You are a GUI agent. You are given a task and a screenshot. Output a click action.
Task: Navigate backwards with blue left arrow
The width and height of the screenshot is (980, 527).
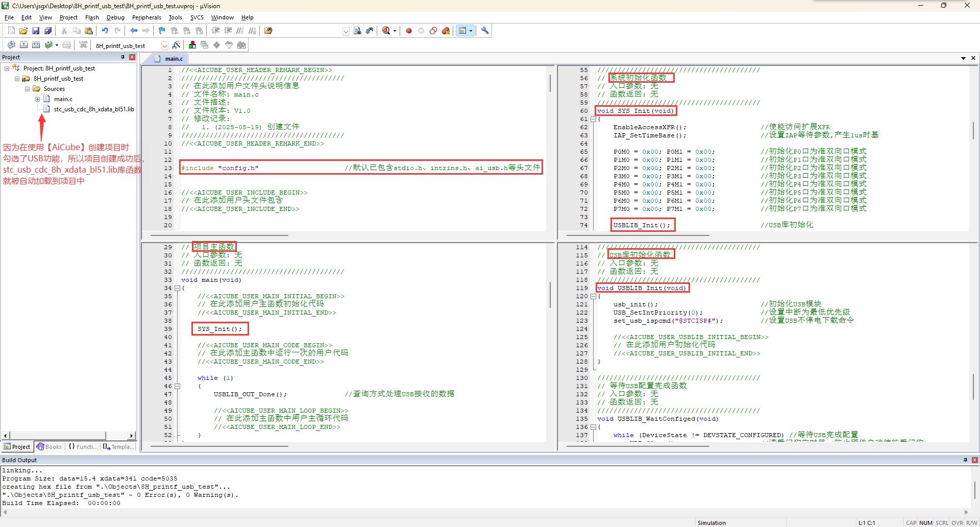coord(134,31)
